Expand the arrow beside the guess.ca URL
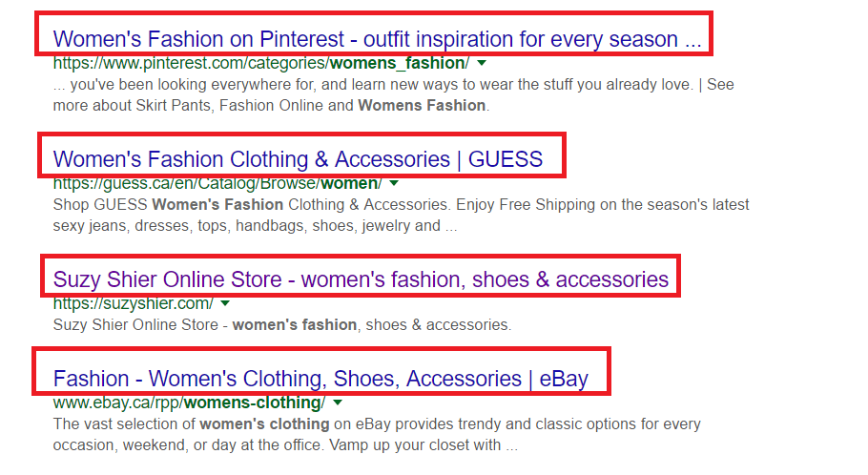The height and width of the screenshot is (475, 868). (x=394, y=182)
